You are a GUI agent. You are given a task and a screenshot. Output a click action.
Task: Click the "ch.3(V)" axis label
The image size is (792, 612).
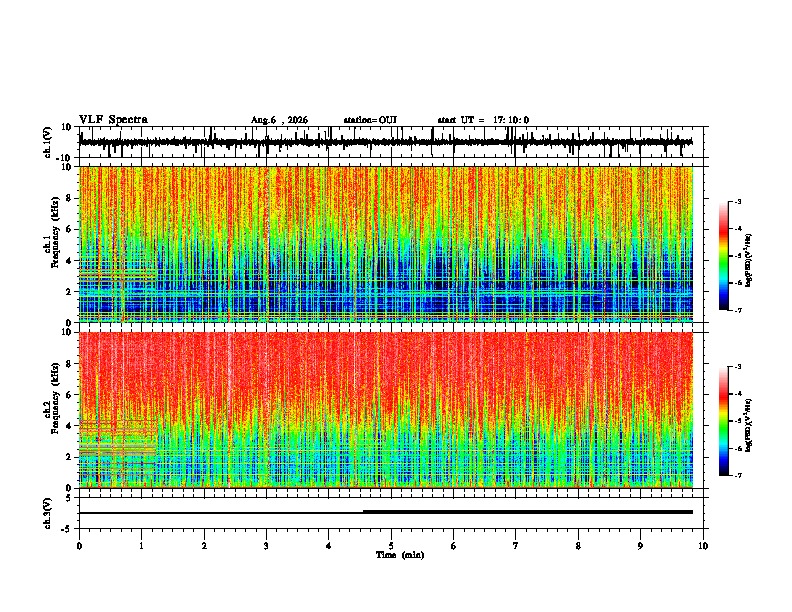(48, 513)
